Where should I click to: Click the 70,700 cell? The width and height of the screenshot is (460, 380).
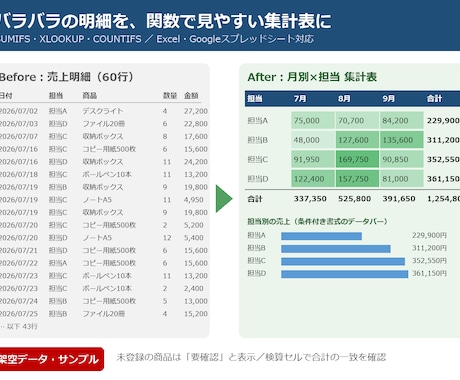(x=357, y=120)
